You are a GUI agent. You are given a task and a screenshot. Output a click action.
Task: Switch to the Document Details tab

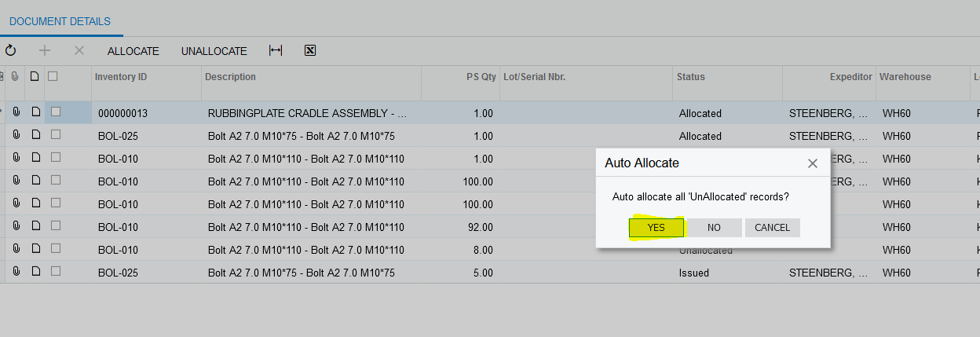tap(60, 21)
